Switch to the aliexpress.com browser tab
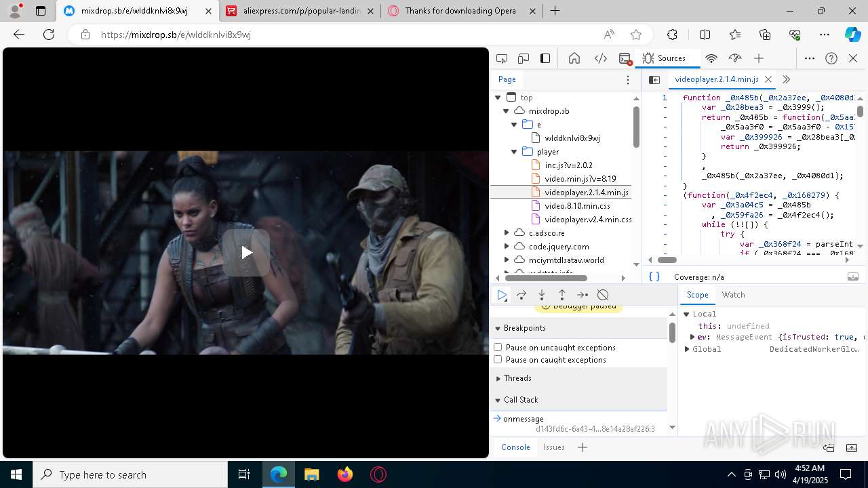Screen dimensions: 868x488 click(x=300, y=11)
